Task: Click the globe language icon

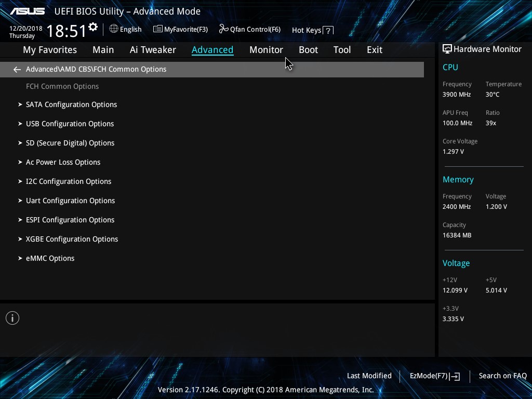Action: [114, 29]
